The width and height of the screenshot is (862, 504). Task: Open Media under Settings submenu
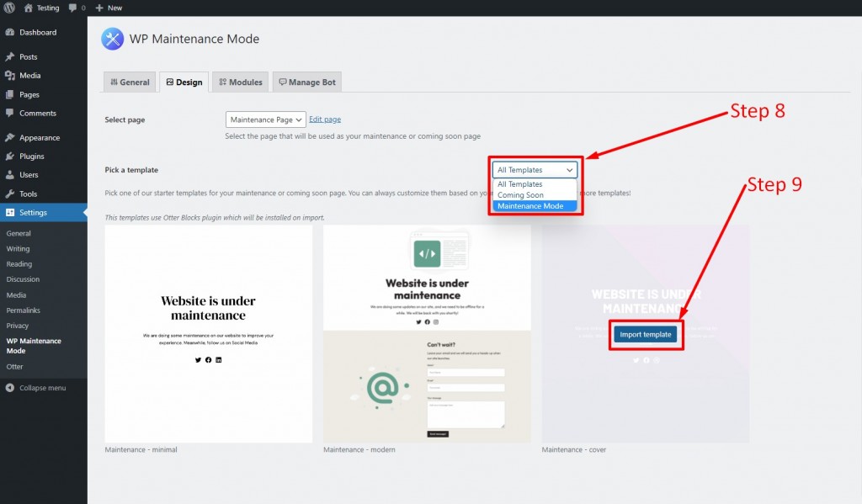click(17, 295)
